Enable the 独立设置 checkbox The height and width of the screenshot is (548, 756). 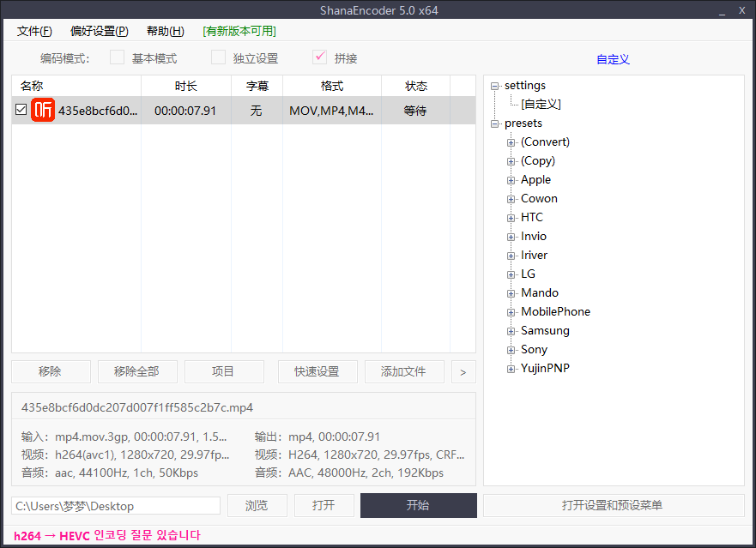[x=219, y=57]
